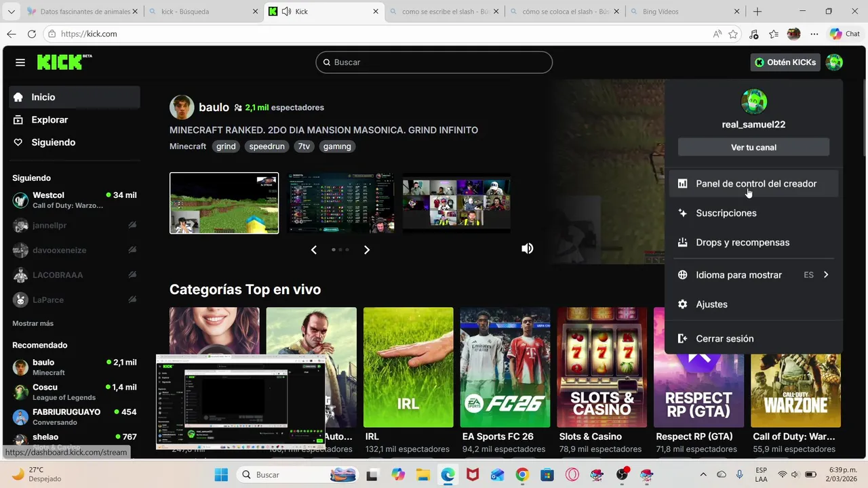This screenshot has width=868, height=488.
Task: Click baulo streamer avatar in featured stream
Action: tap(182, 107)
